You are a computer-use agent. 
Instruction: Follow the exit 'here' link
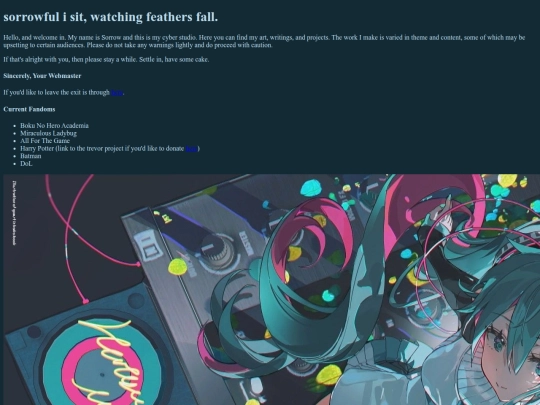[x=117, y=92]
